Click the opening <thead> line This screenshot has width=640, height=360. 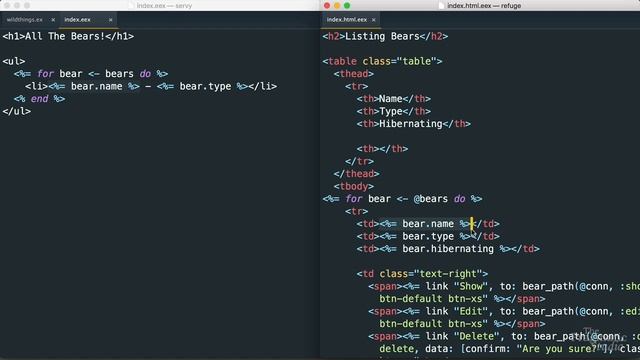(x=354, y=74)
